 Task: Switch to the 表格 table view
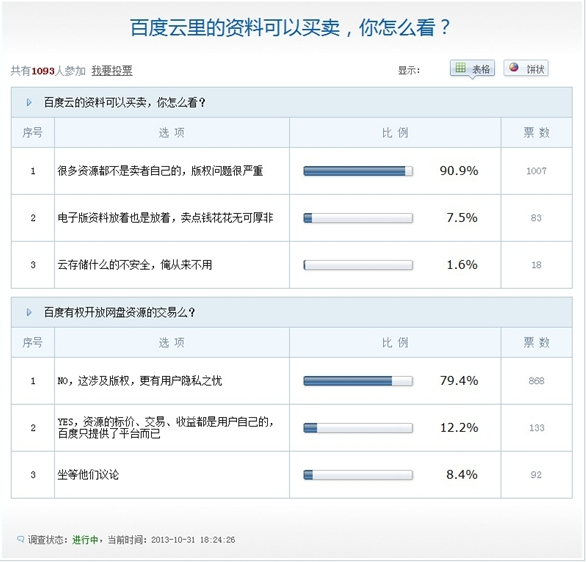(x=472, y=68)
